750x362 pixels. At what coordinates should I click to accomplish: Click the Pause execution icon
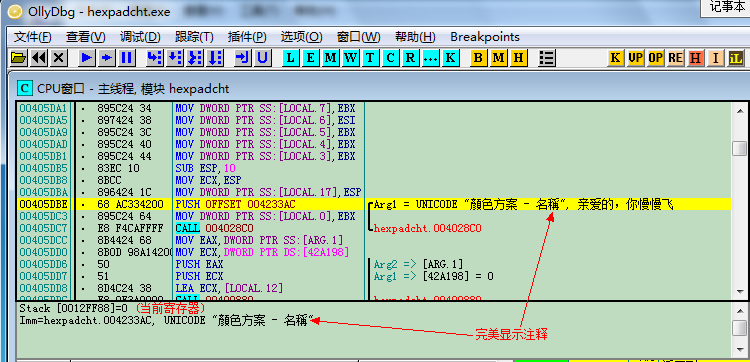pyautogui.click(x=127, y=58)
